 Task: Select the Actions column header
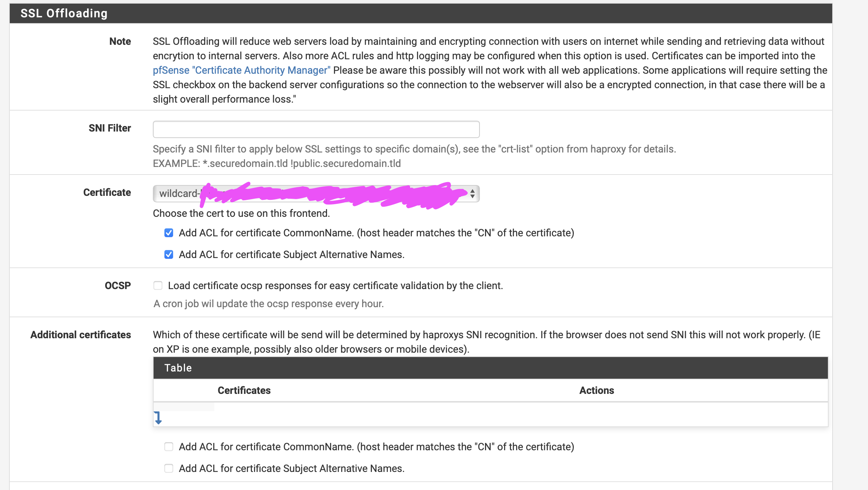click(x=597, y=390)
